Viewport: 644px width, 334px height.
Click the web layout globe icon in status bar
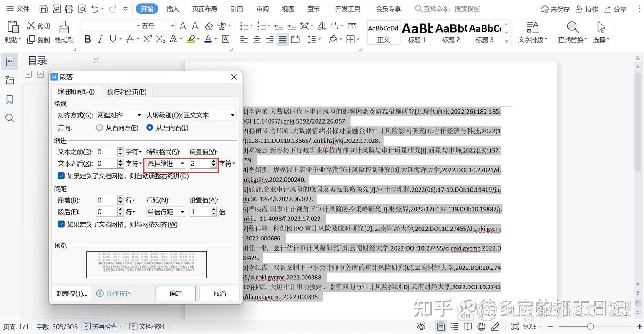(x=481, y=326)
